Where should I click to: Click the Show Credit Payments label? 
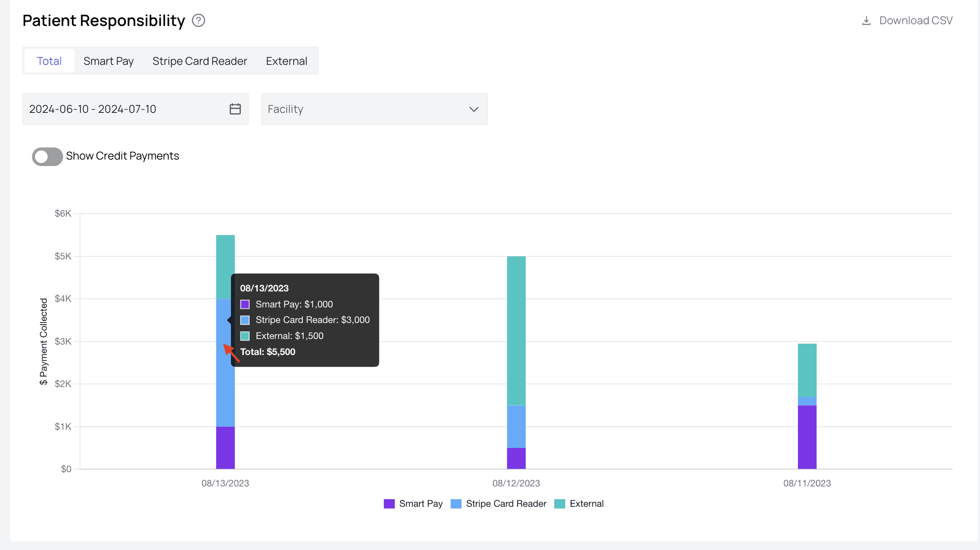[122, 156]
